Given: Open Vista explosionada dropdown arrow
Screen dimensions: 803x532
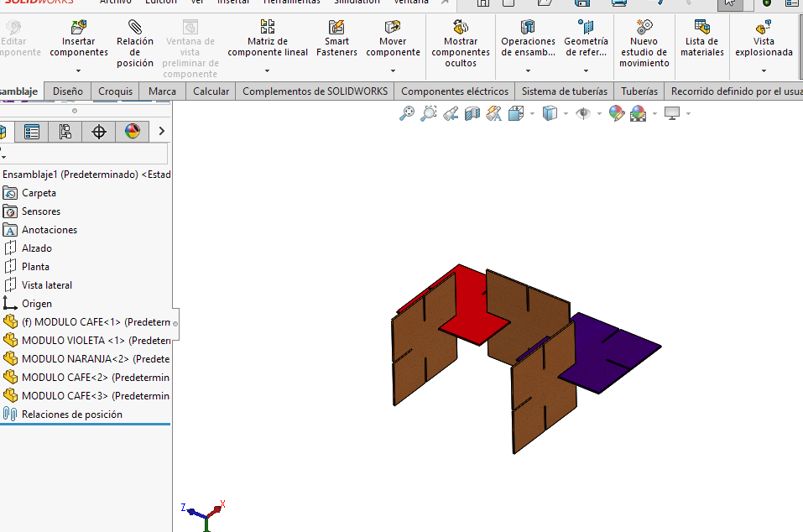Looking at the screenshot, I should pos(764,70).
